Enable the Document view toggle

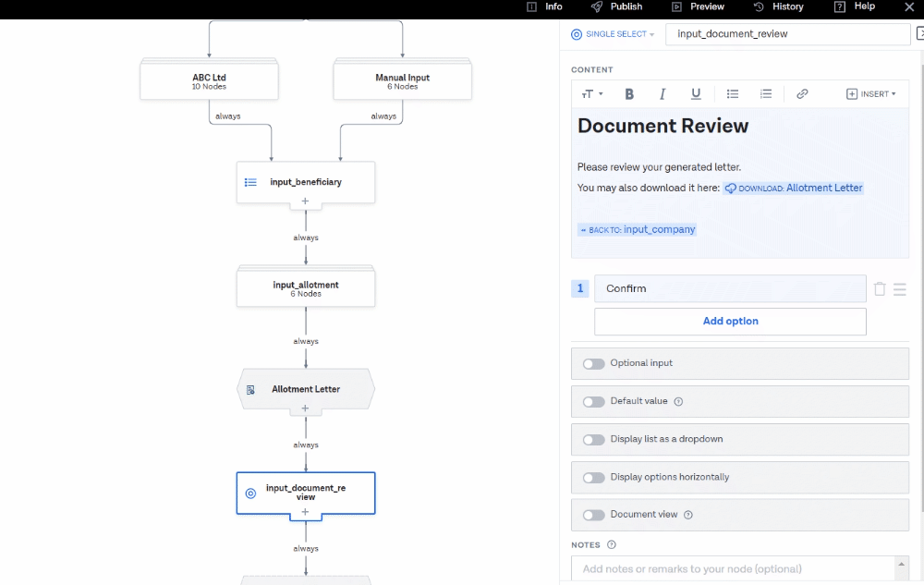click(x=593, y=515)
